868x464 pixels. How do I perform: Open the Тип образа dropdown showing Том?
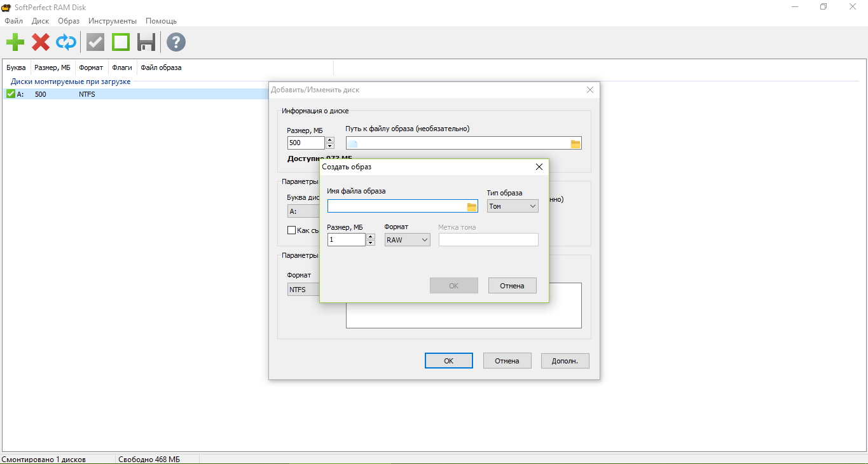pos(513,206)
